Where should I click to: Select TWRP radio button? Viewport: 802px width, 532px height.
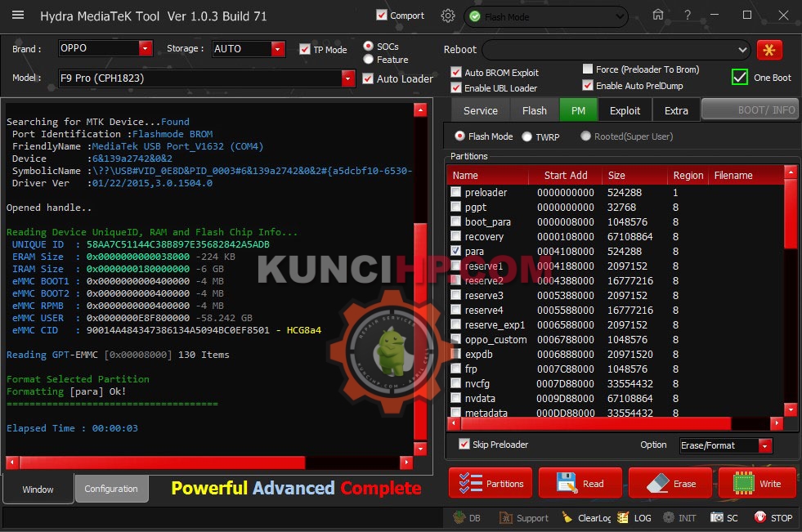click(526, 136)
